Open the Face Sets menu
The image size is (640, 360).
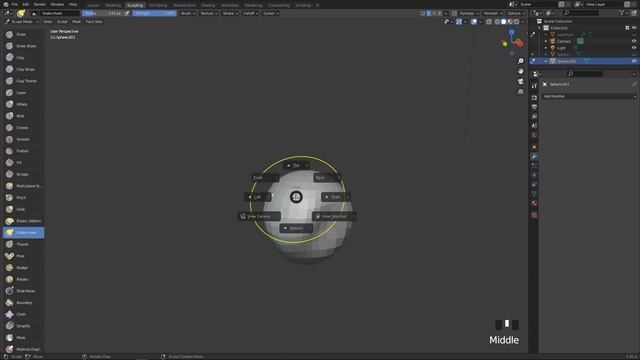point(94,22)
